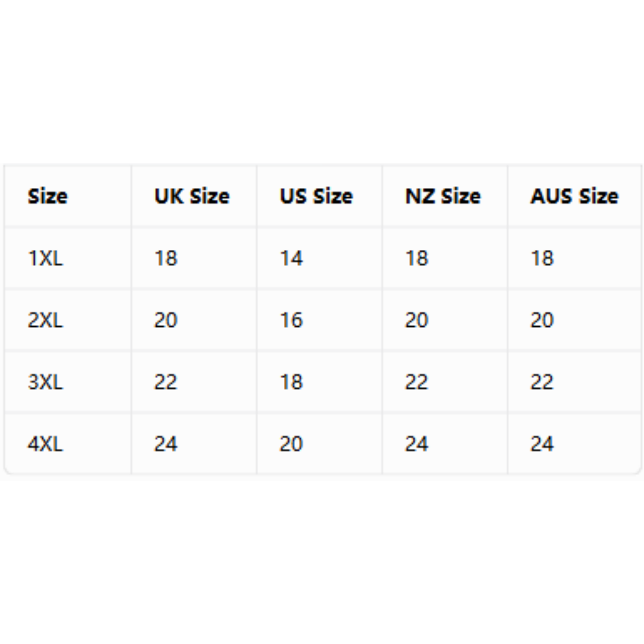Select the 1XL row label

[45, 258]
